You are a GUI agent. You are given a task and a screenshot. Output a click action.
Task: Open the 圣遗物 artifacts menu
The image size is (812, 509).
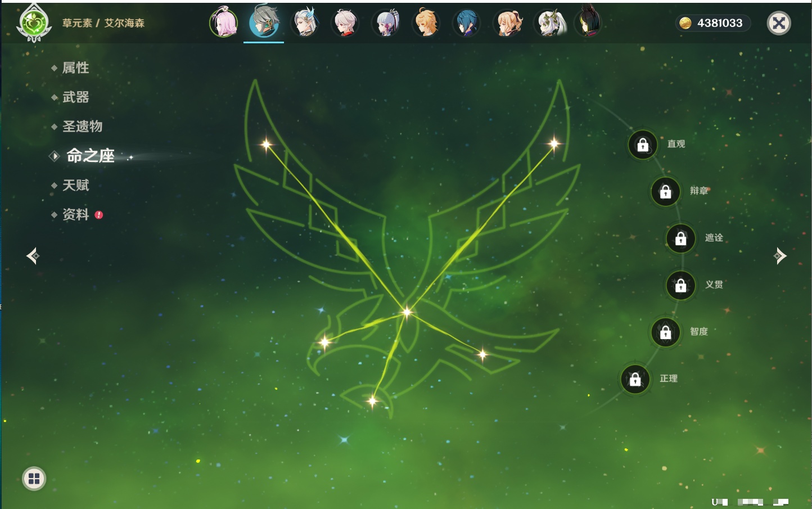pyautogui.click(x=82, y=127)
